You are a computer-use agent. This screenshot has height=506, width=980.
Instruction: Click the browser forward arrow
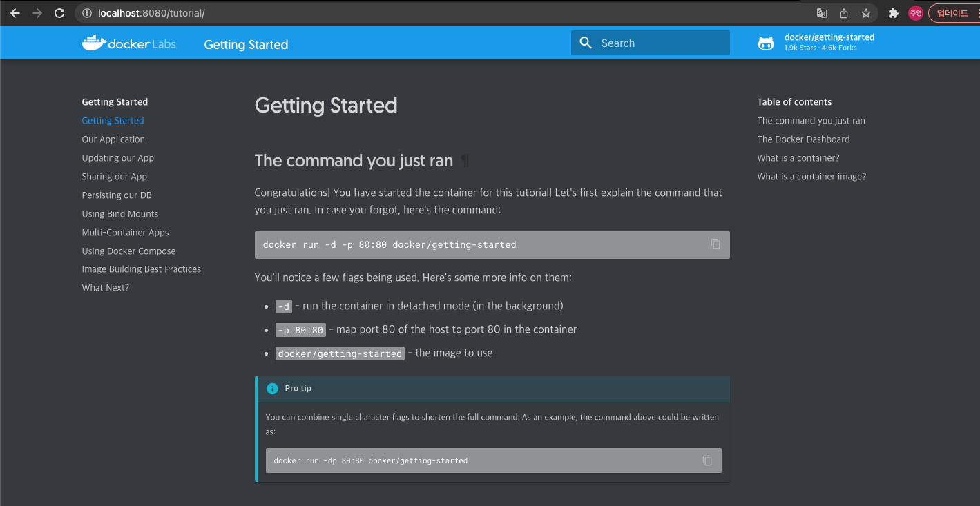coord(37,13)
